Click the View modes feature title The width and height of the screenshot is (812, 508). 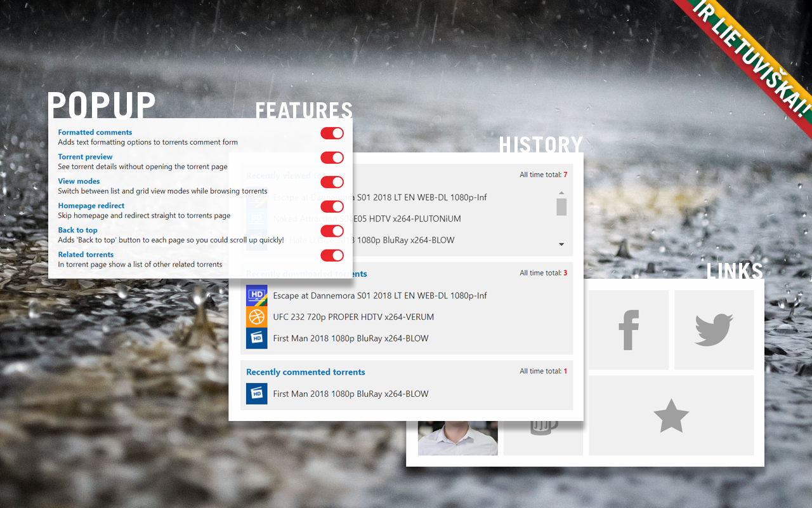79,181
